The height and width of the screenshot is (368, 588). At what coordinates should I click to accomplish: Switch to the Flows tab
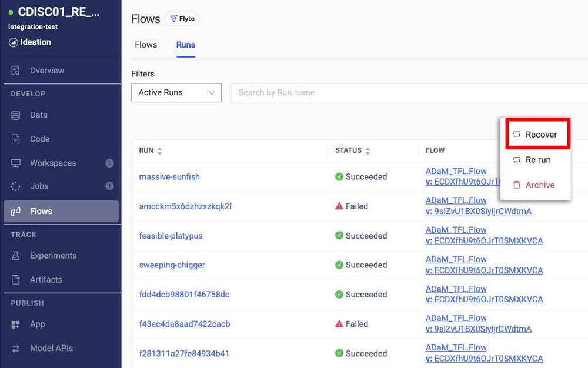(x=145, y=44)
